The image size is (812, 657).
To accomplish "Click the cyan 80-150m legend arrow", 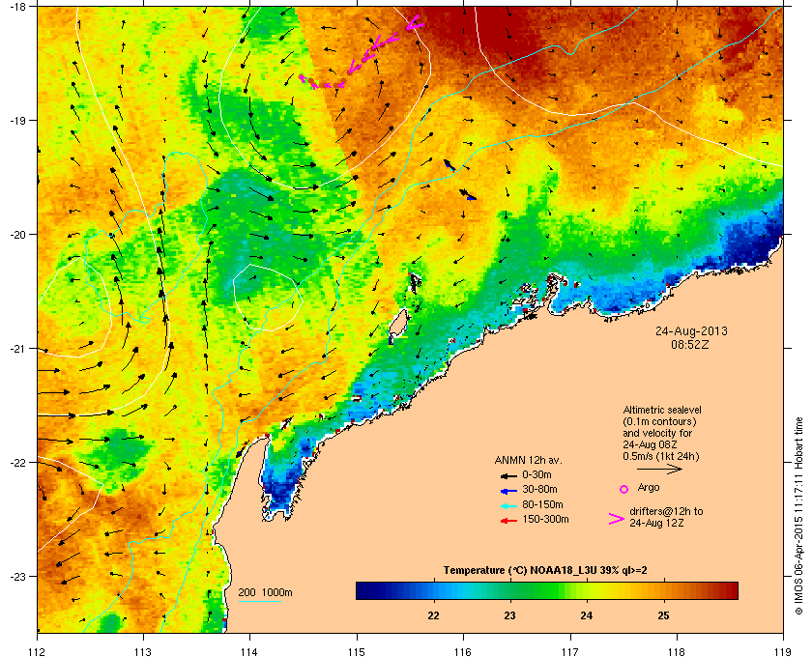I will (509, 505).
